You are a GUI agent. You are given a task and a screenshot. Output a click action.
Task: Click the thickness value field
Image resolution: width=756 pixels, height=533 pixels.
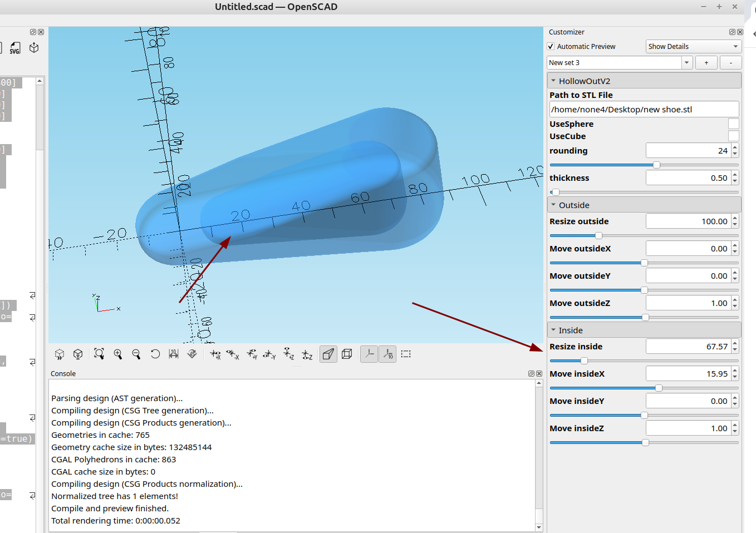688,178
